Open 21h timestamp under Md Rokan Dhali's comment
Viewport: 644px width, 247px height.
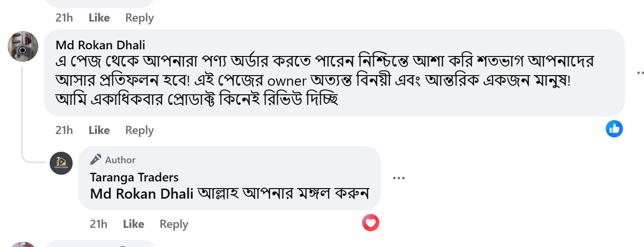coord(64,130)
